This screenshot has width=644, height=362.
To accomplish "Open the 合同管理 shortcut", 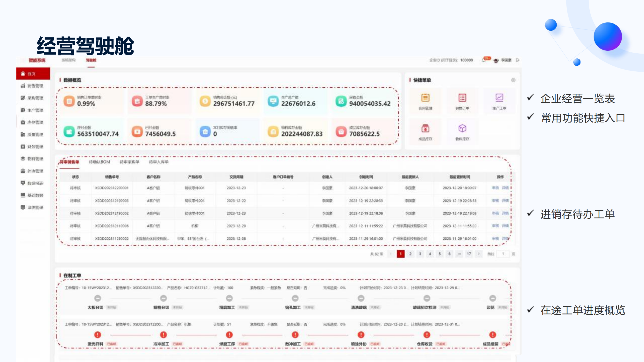I will [425, 101].
